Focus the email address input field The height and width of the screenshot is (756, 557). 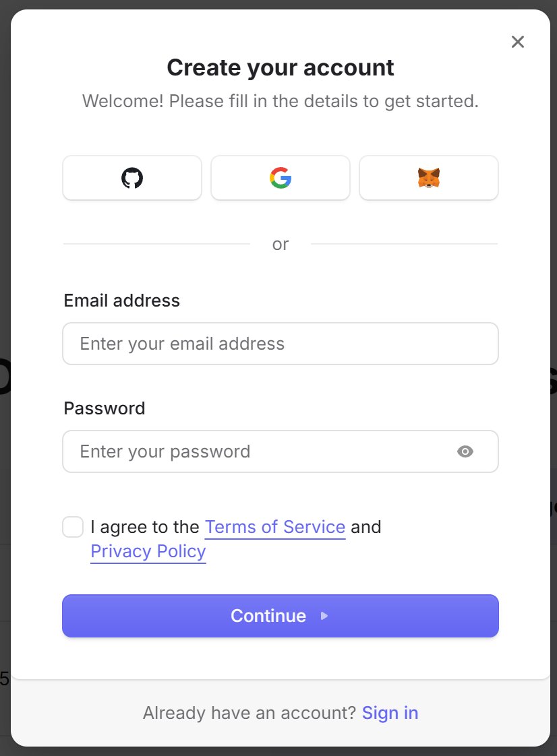pyautogui.click(x=281, y=344)
